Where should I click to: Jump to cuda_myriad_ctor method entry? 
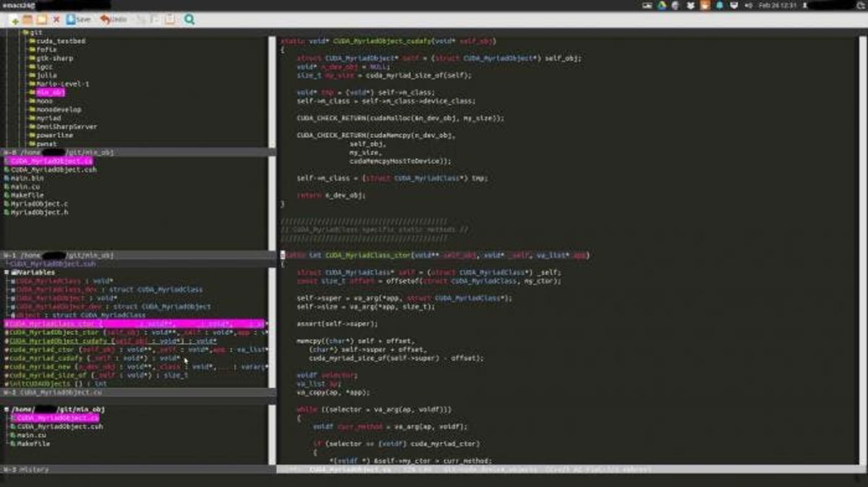[137, 350]
